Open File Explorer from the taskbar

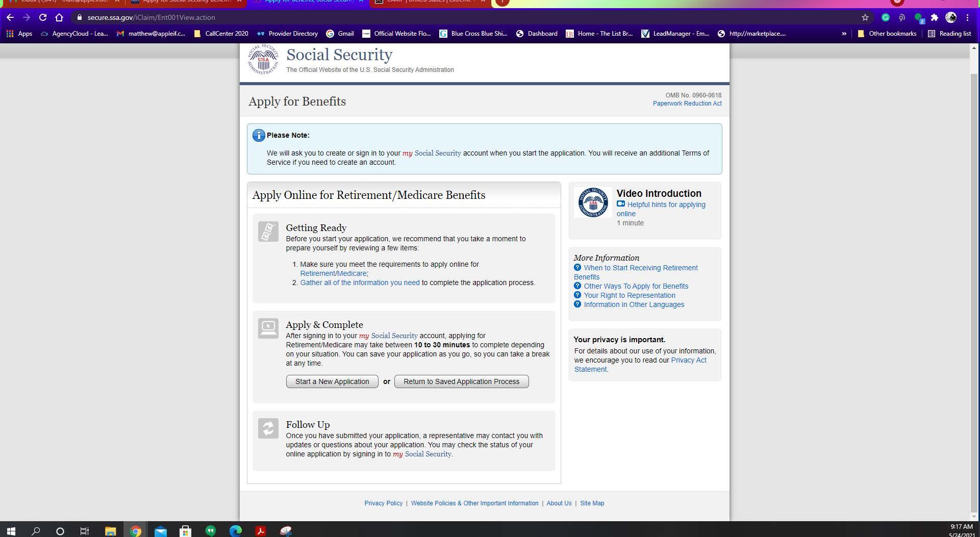[110, 531]
